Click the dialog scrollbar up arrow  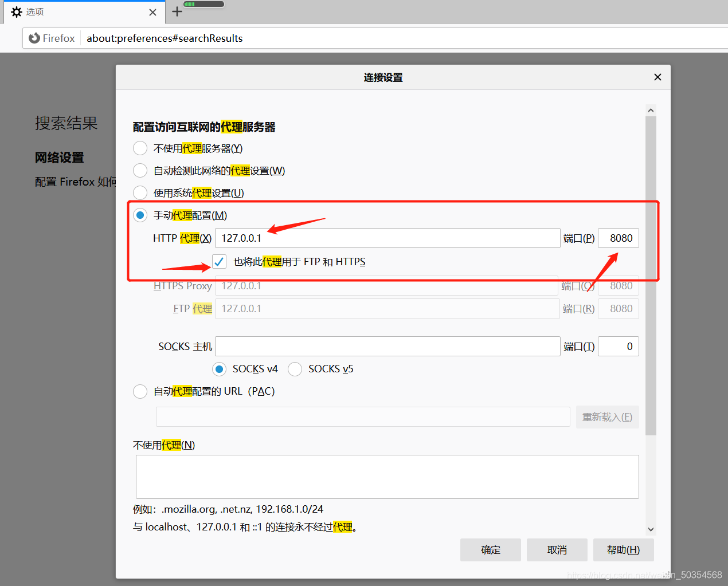pyautogui.click(x=651, y=110)
